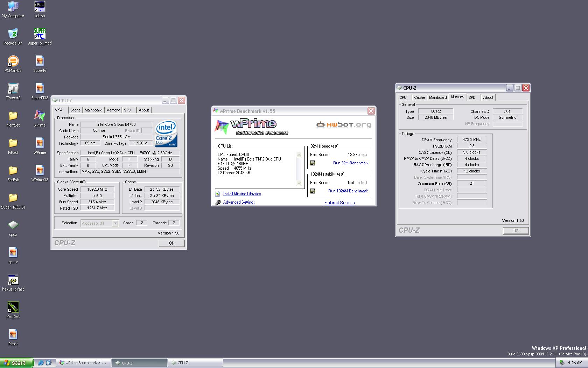Image resolution: width=588 pixels, height=368 pixels.
Task: Open Cache tab in right CPU-Z
Action: (x=419, y=97)
